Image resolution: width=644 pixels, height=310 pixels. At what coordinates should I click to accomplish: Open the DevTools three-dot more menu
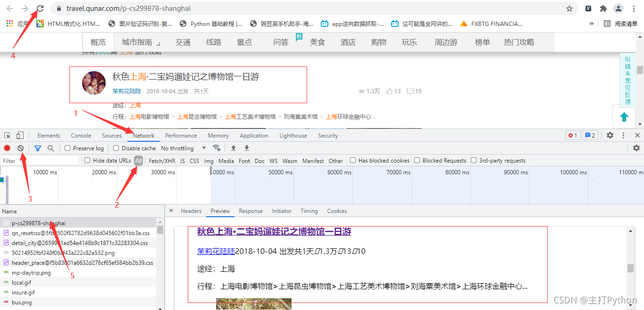pos(623,136)
